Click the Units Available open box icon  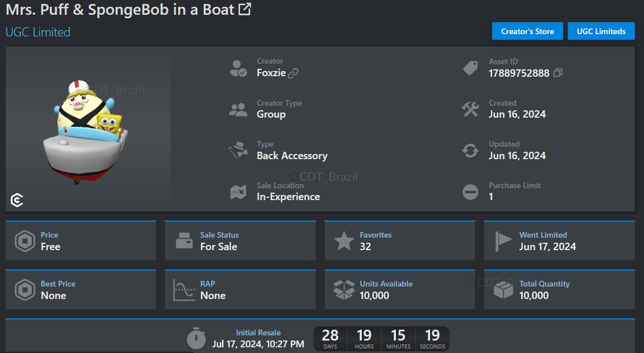[x=344, y=290]
